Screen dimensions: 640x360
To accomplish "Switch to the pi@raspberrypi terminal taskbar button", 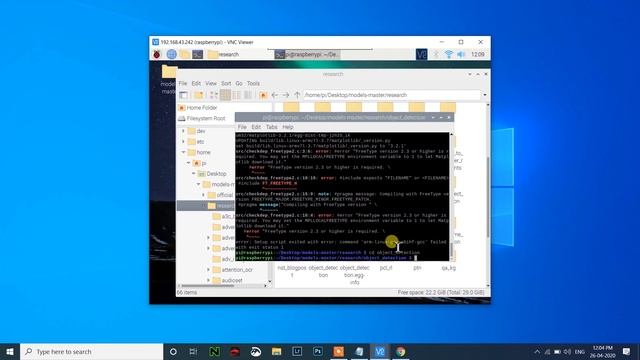I will coord(307,54).
